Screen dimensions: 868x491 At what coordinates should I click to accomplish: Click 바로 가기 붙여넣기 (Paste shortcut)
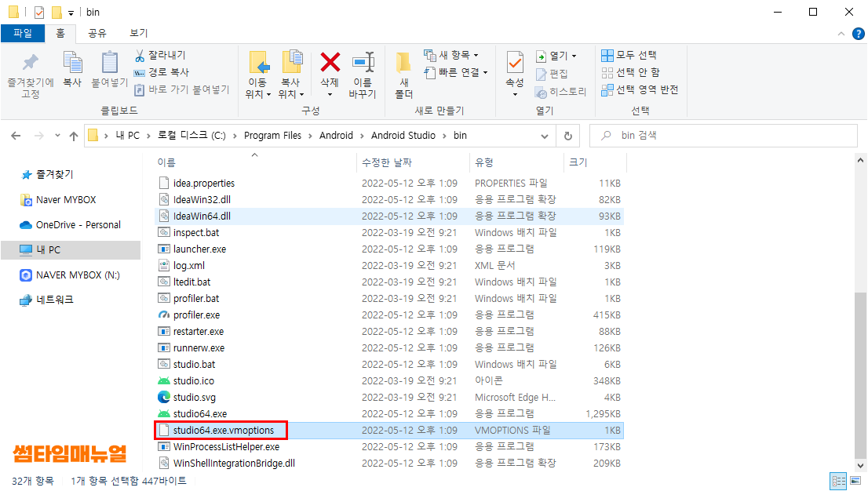(182, 89)
